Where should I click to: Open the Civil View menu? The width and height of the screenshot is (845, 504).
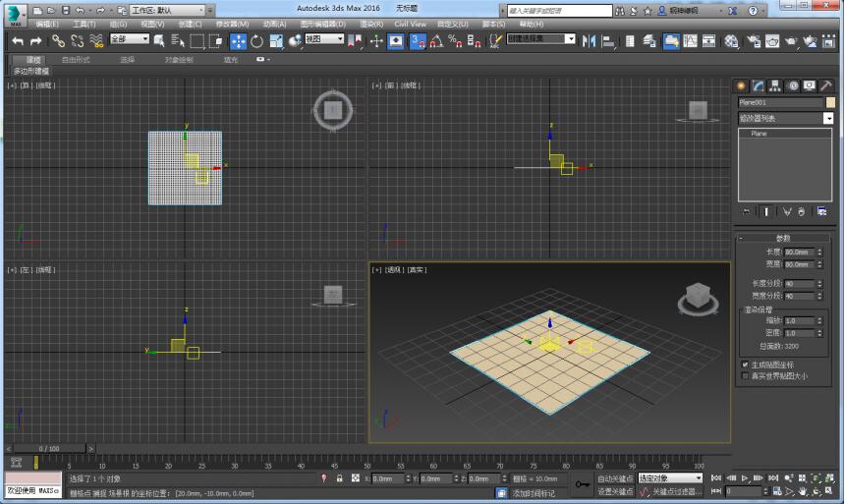pos(410,24)
